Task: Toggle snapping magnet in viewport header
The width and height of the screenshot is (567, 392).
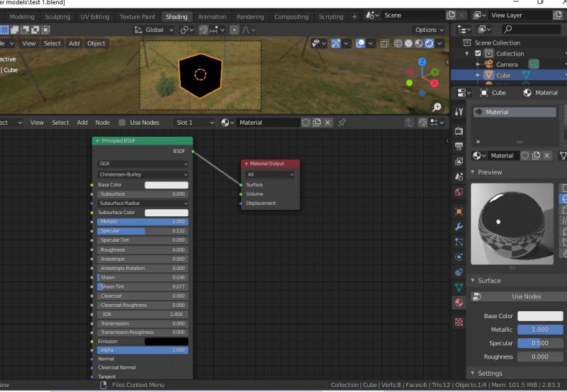Action: click(203, 30)
